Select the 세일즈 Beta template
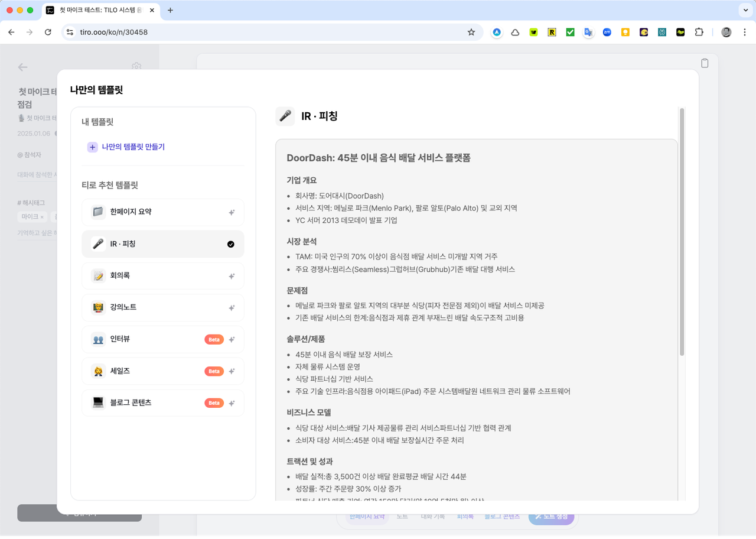The image size is (756, 539). (x=163, y=371)
